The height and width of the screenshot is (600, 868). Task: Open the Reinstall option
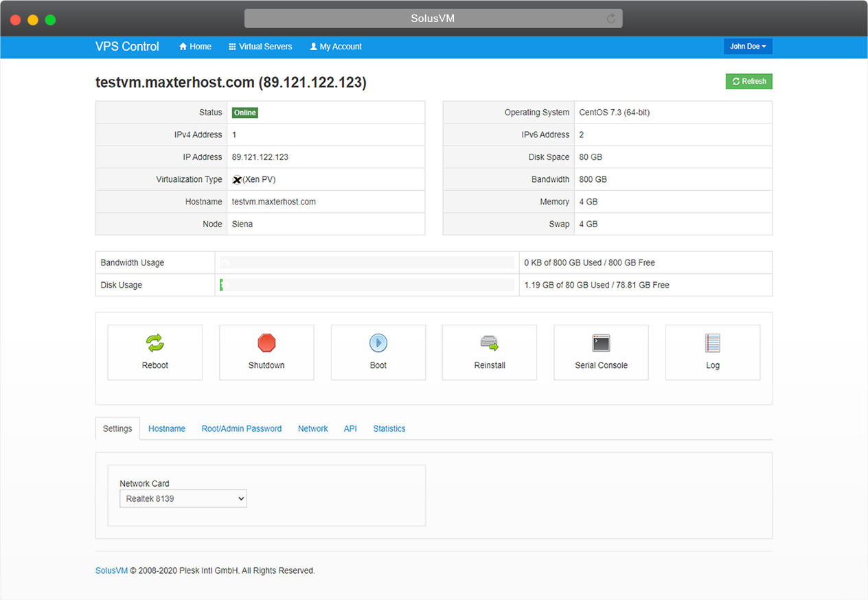click(489, 343)
